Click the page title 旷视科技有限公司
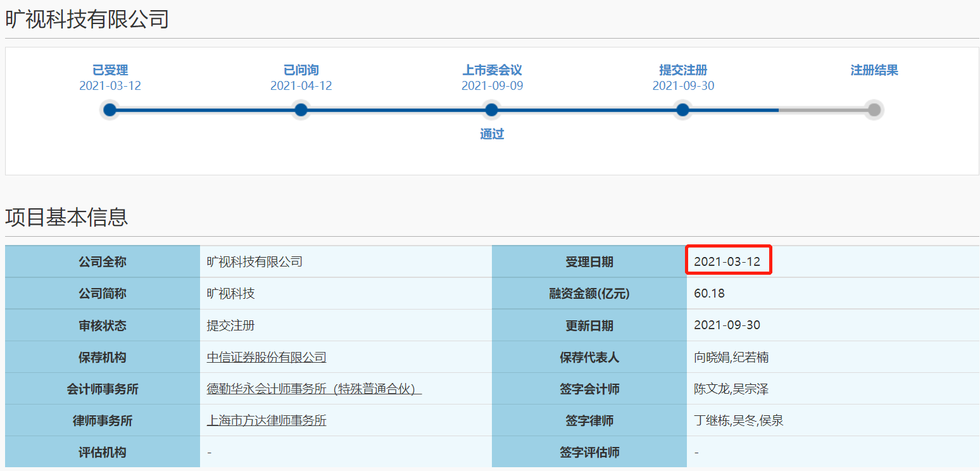980x471 pixels. [87, 19]
